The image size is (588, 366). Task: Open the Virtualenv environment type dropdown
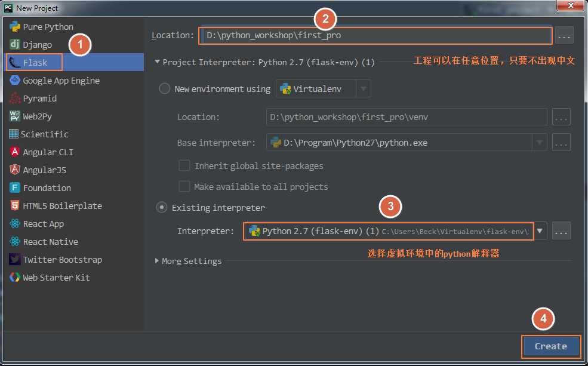coord(364,89)
